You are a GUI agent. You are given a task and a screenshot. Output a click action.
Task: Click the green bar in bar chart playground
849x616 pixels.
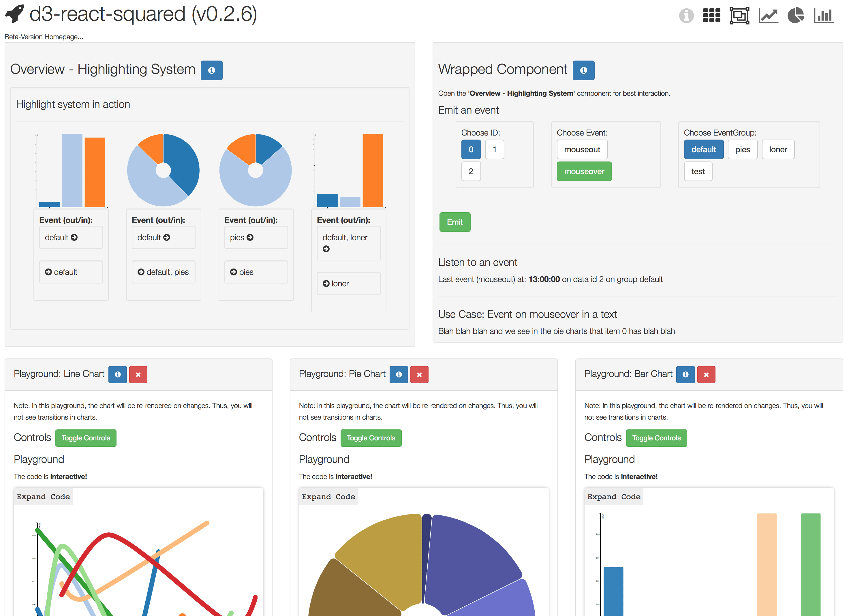810,564
